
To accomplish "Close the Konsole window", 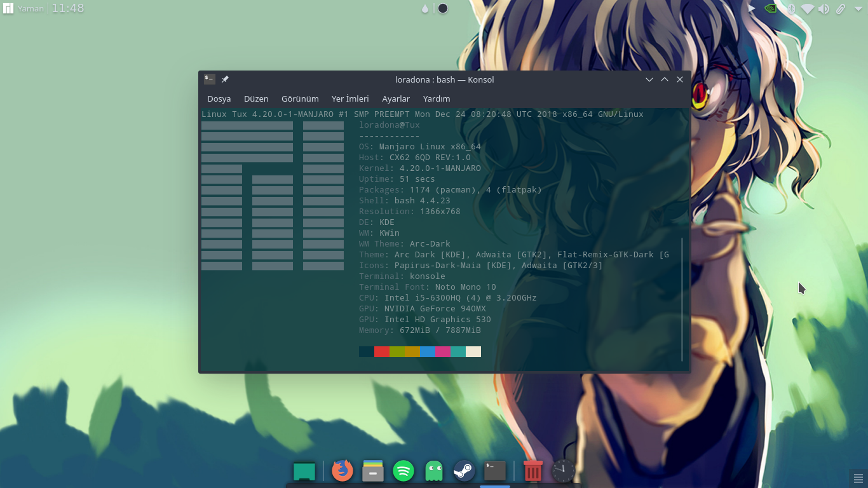I will [x=680, y=79].
